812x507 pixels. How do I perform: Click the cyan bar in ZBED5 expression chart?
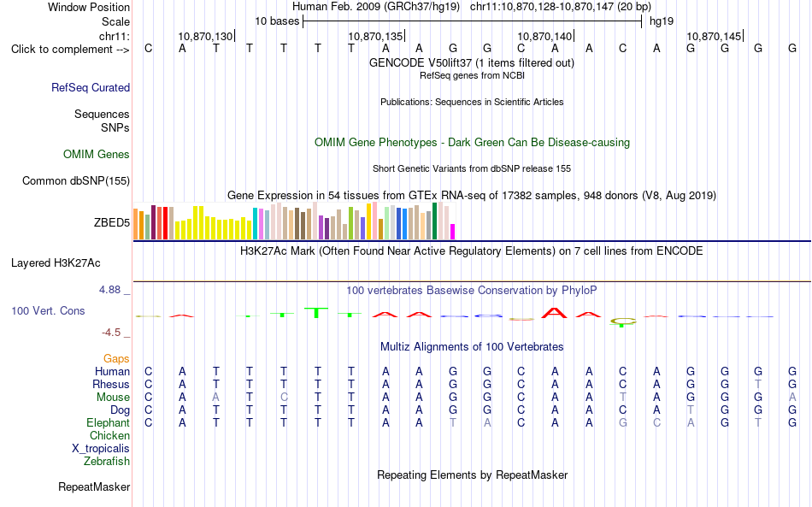(255, 224)
